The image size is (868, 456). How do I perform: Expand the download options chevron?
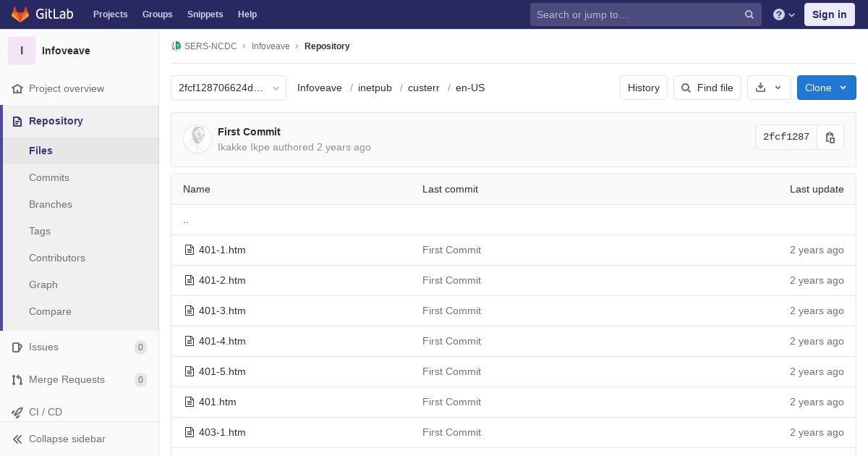[778, 88]
